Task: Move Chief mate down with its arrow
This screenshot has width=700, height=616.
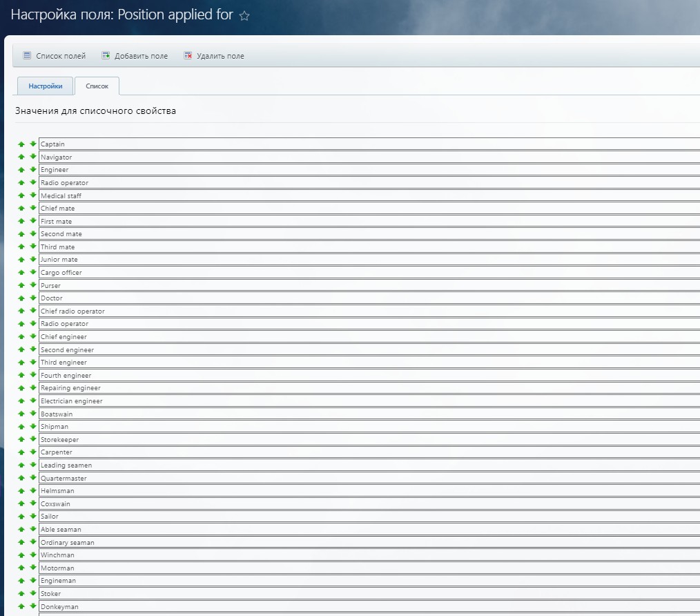Action: coord(33,208)
